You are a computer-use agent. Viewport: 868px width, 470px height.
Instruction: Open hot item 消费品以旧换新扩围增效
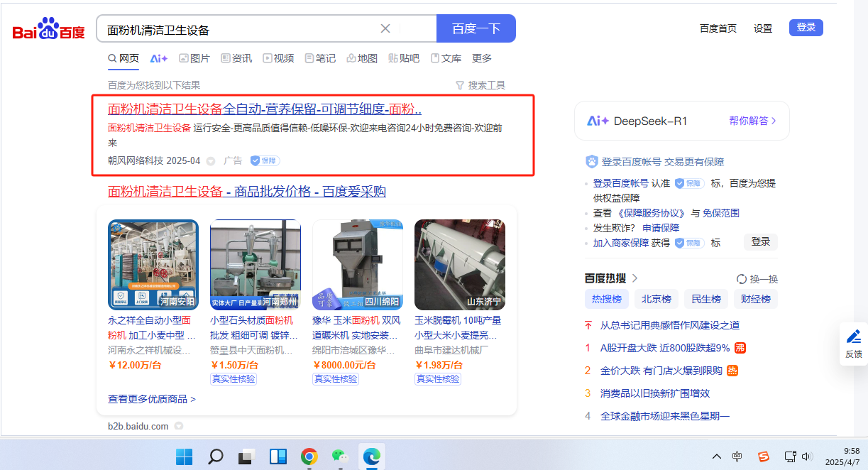click(x=655, y=393)
